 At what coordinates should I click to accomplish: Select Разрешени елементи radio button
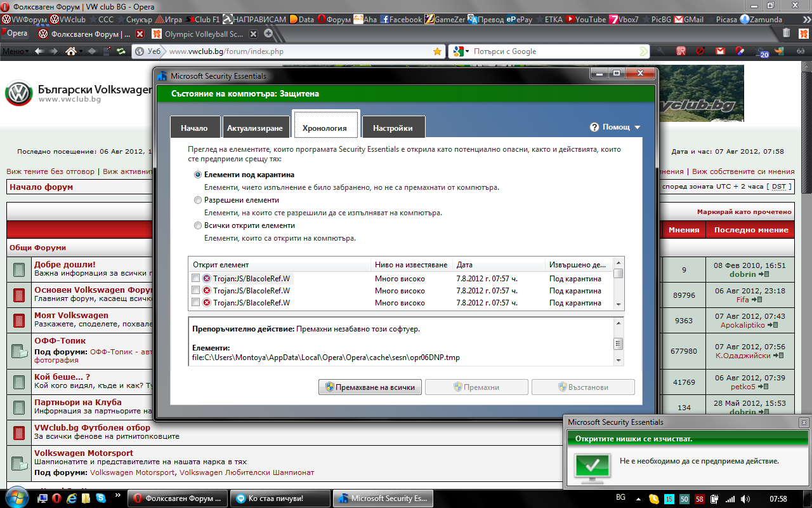(x=198, y=200)
